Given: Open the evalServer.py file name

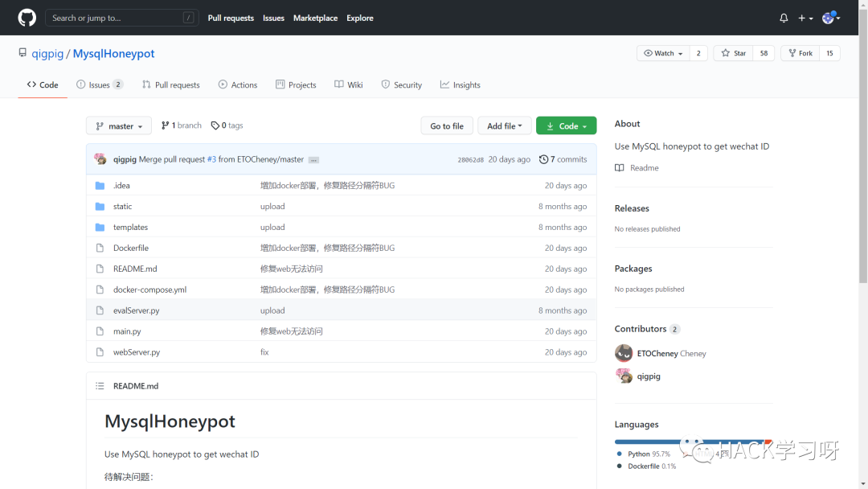Looking at the screenshot, I should click(136, 310).
